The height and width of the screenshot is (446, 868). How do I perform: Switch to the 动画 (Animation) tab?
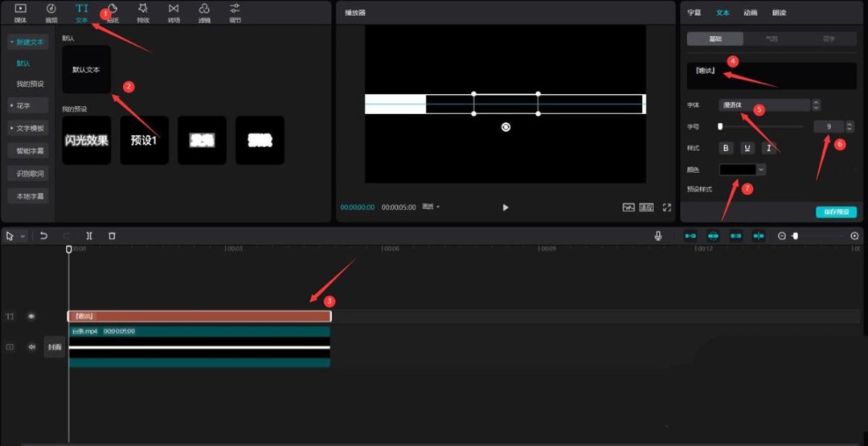click(750, 13)
